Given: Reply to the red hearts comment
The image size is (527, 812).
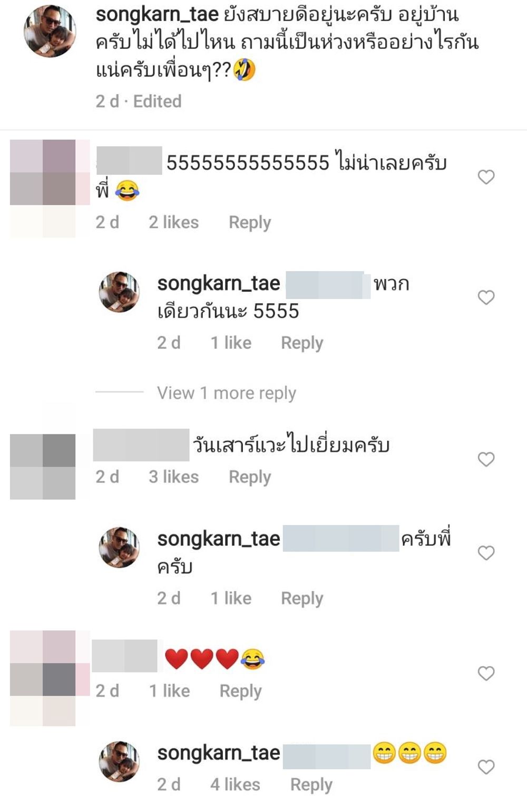Looking at the screenshot, I should coord(241,691).
